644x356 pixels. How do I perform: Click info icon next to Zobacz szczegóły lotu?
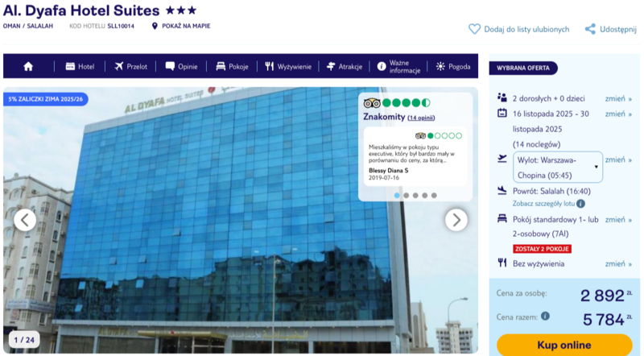tap(580, 204)
